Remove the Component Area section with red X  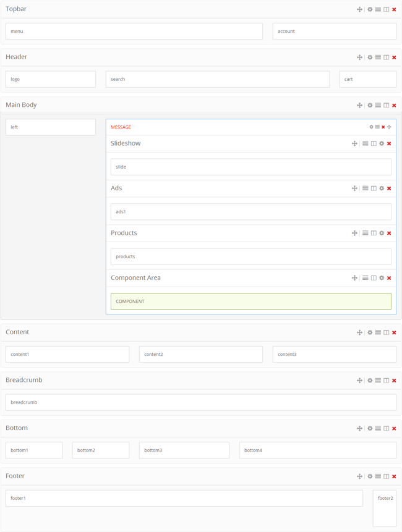[x=389, y=278]
